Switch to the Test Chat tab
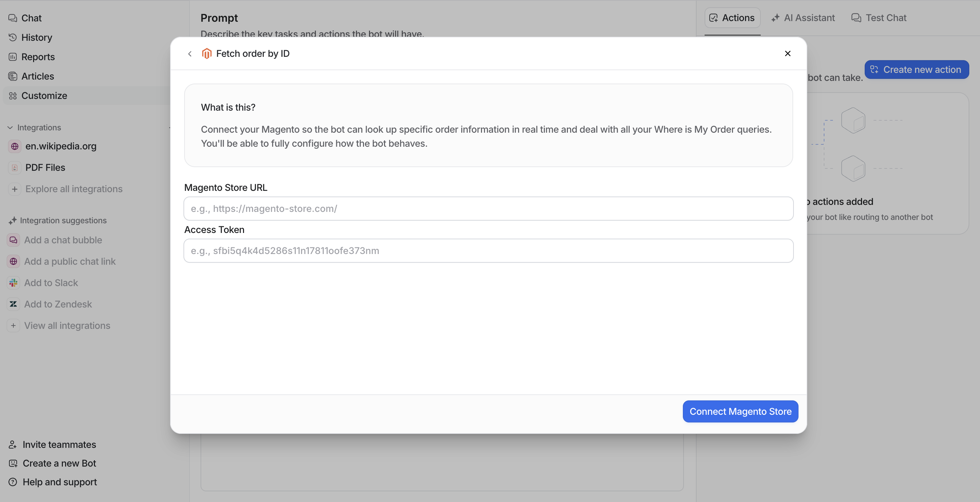The height and width of the screenshot is (502, 980). tap(879, 18)
